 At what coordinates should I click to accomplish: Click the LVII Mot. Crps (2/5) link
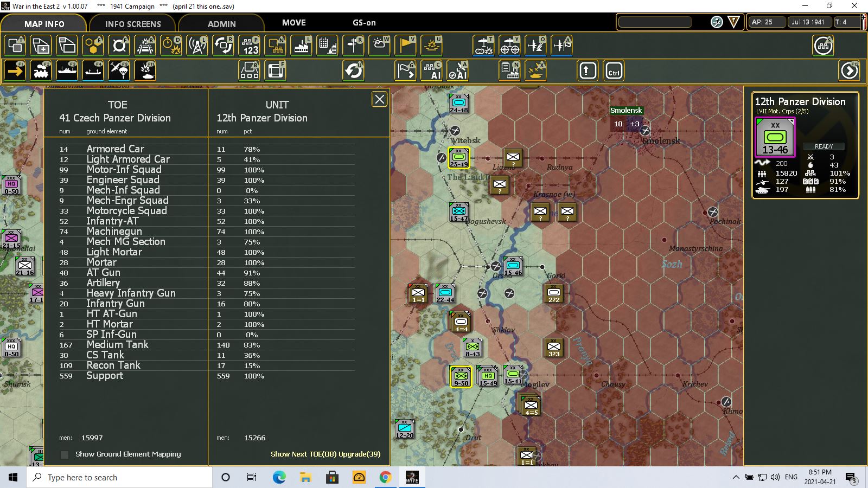point(782,111)
